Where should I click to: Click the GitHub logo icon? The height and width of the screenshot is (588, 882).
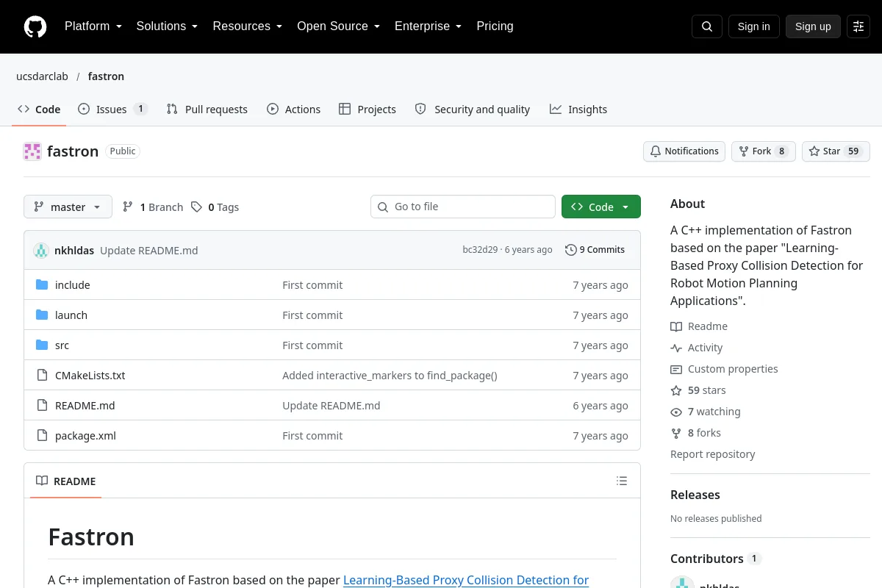[x=35, y=26]
